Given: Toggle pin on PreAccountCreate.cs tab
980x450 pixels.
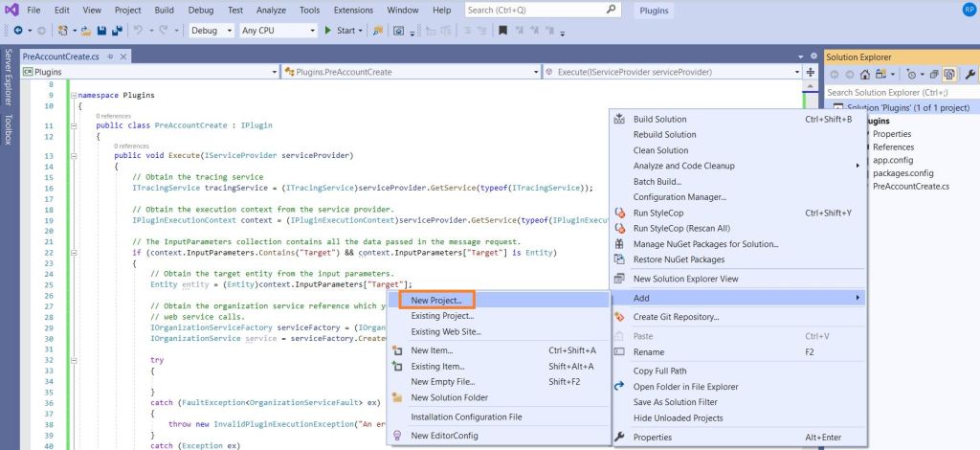Looking at the screenshot, I should coord(111,57).
